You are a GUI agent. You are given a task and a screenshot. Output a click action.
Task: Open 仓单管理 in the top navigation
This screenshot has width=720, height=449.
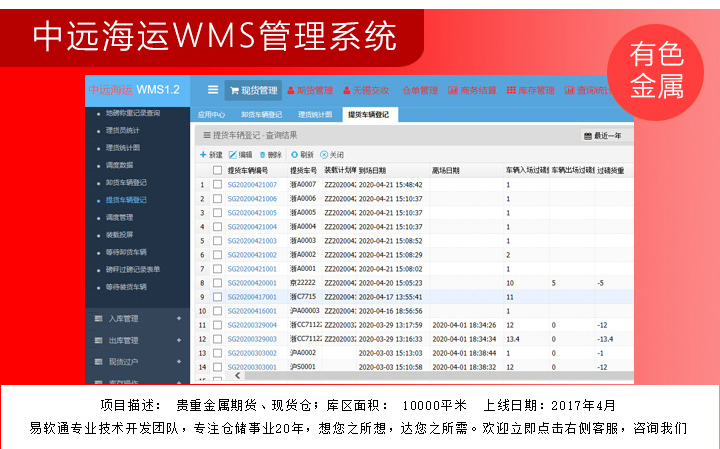pyautogui.click(x=420, y=90)
